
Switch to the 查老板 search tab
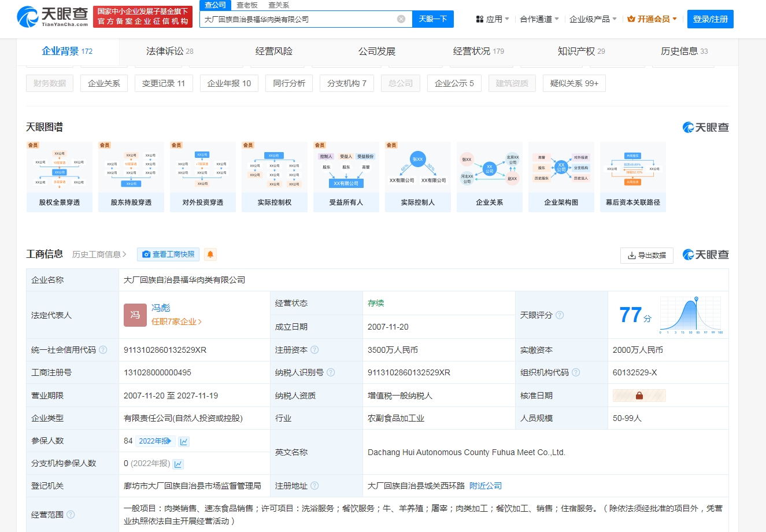click(247, 5)
